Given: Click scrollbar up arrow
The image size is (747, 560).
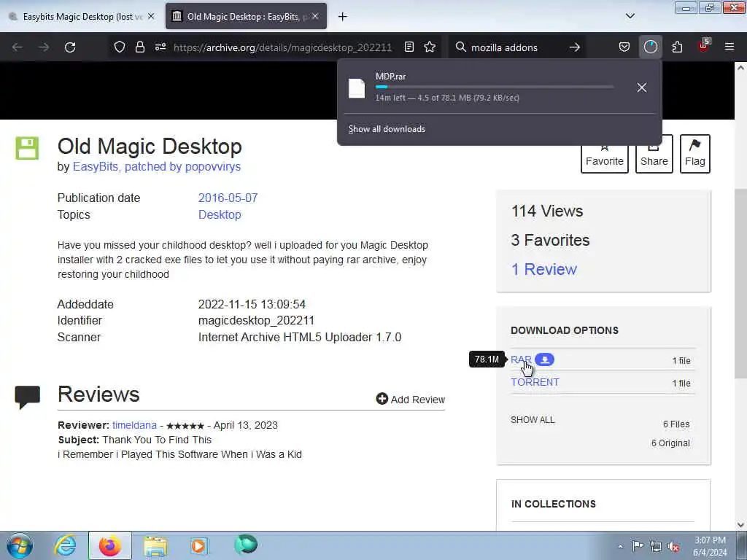Looking at the screenshot, I should point(740,68).
